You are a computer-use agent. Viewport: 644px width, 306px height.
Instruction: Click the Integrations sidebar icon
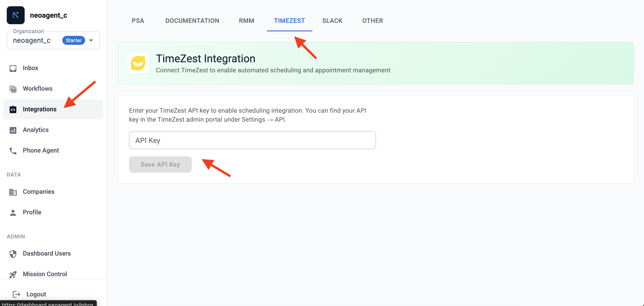pyautogui.click(x=13, y=109)
